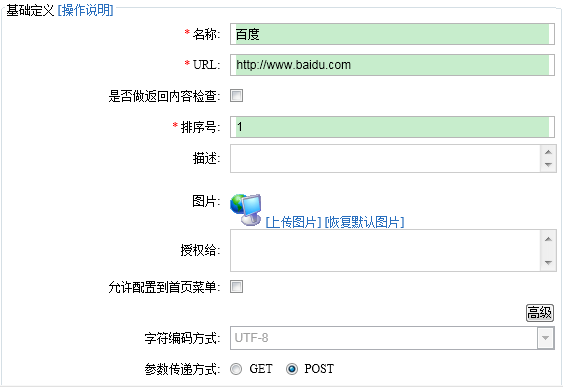This screenshot has height=387, width=563.
Task: Click the 排序号 input field
Action: pyautogui.click(x=392, y=127)
